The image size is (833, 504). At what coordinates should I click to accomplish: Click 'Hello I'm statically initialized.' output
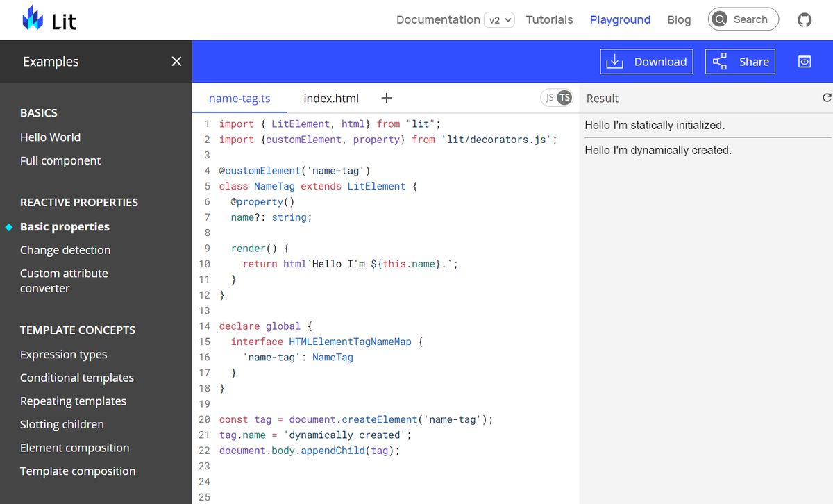pos(655,126)
